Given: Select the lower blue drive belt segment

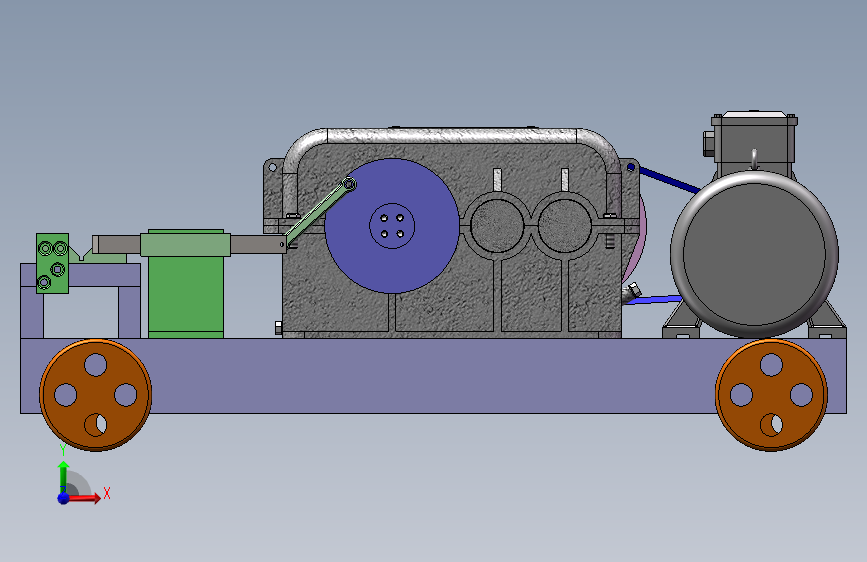Looking at the screenshot, I should (x=655, y=300).
